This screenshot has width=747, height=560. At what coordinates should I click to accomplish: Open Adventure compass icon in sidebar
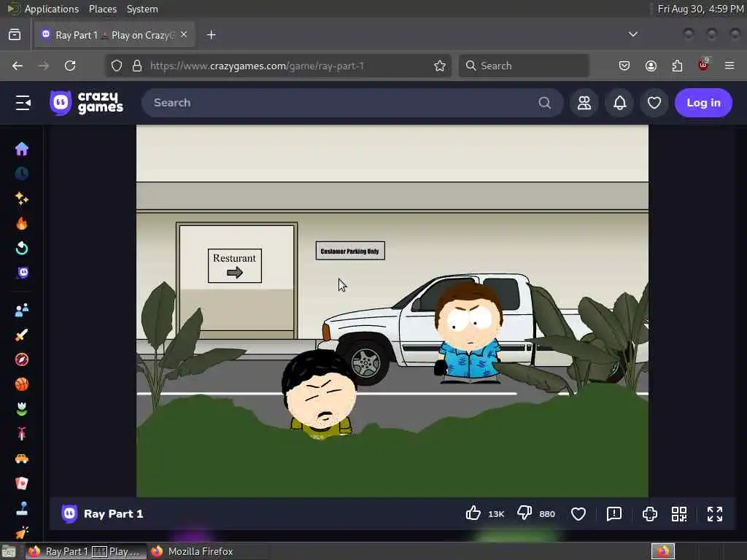(x=21, y=359)
